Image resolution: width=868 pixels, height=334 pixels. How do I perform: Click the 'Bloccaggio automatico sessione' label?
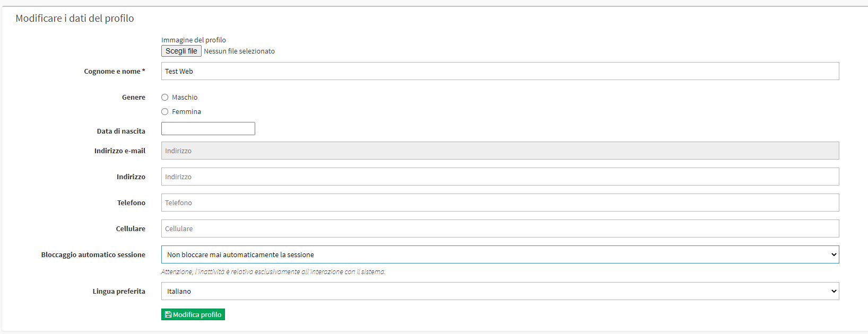tap(93, 255)
